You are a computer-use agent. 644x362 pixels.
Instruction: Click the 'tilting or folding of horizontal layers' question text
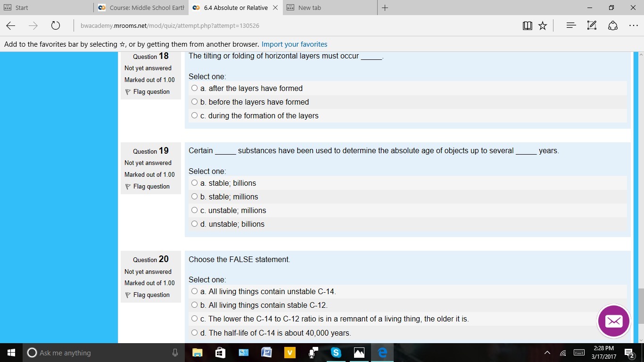coord(286,56)
